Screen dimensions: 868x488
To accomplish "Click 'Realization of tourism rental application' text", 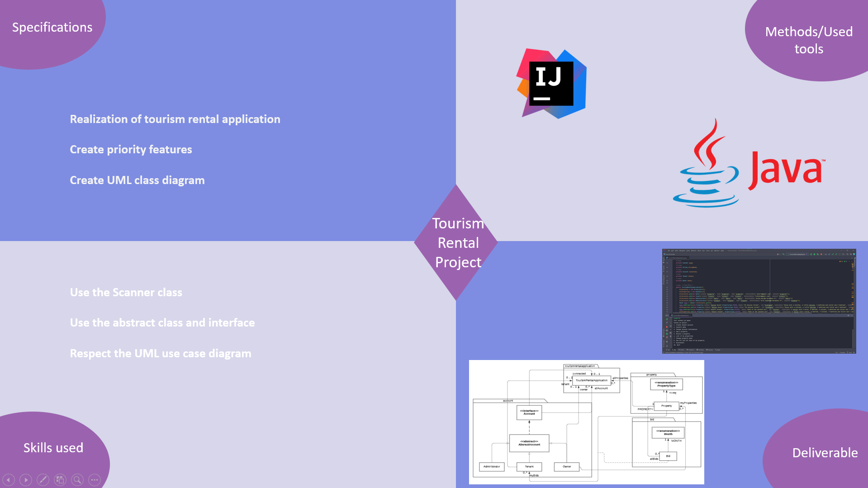I will [x=175, y=119].
